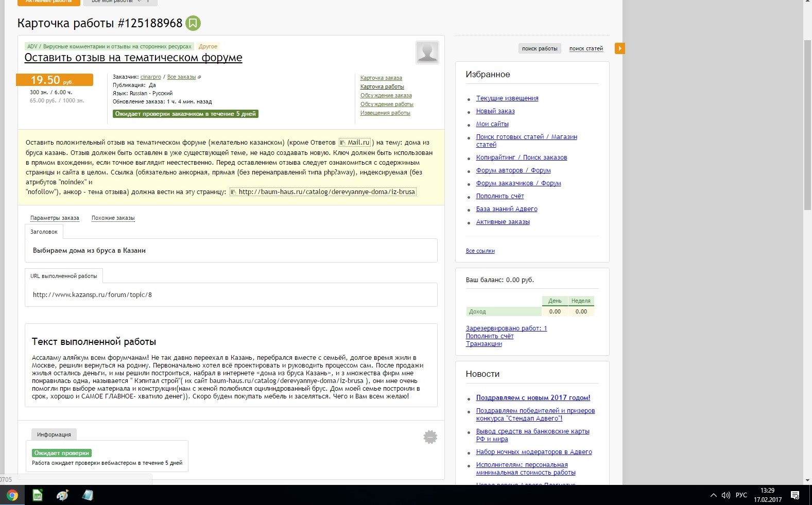Open the job title 'Оставить отзыв на тематическом форуме'
Viewport: 812px width, 505px height.
tap(133, 58)
